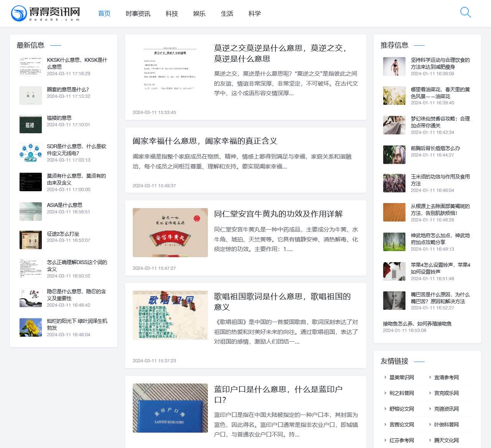Click the sunflower thumbnail in 最新信息
This screenshot has width=491, height=448.
(x=31, y=327)
